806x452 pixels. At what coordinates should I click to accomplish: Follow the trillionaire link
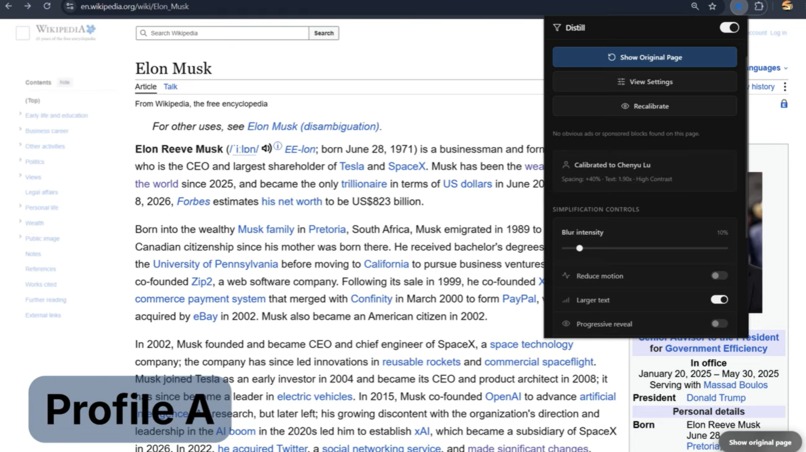(x=364, y=184)
